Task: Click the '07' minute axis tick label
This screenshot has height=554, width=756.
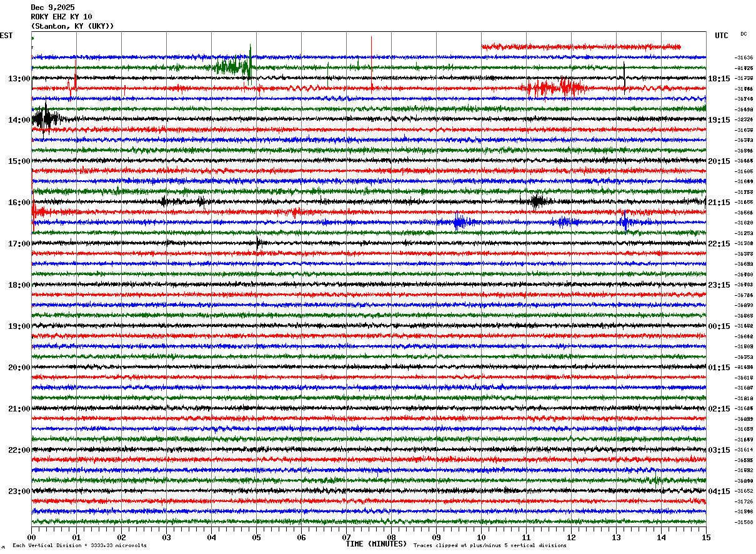Action: pos(346,537)
